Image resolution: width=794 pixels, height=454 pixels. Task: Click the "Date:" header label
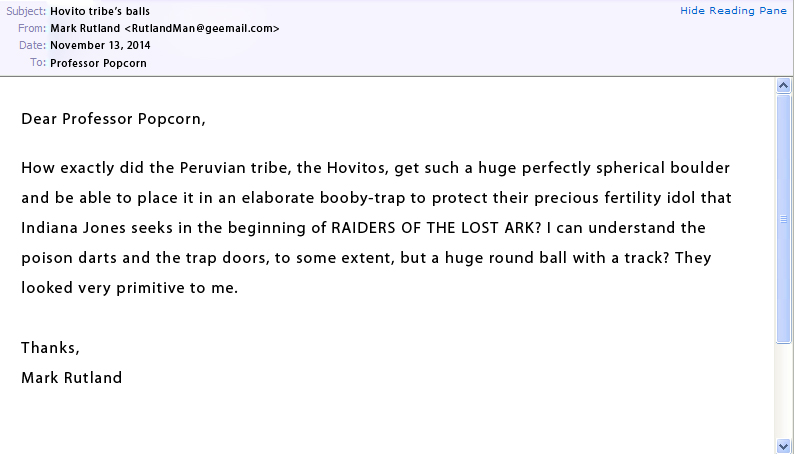click(32, 45)
